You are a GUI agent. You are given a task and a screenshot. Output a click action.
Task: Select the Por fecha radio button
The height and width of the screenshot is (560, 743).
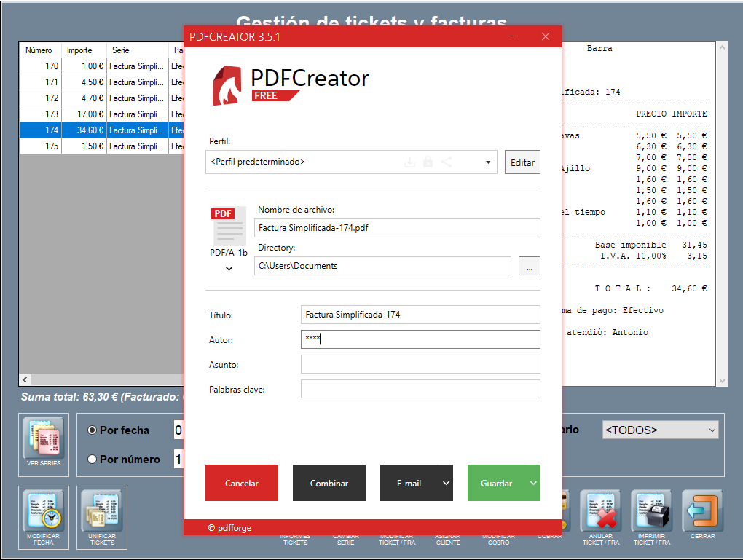[93, 430]
